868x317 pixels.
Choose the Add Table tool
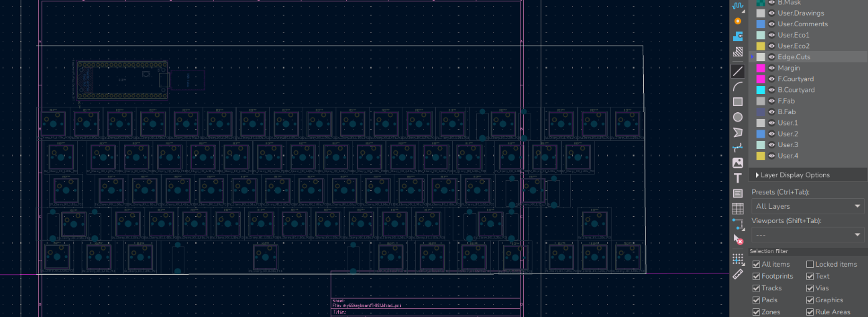point(738,208)
